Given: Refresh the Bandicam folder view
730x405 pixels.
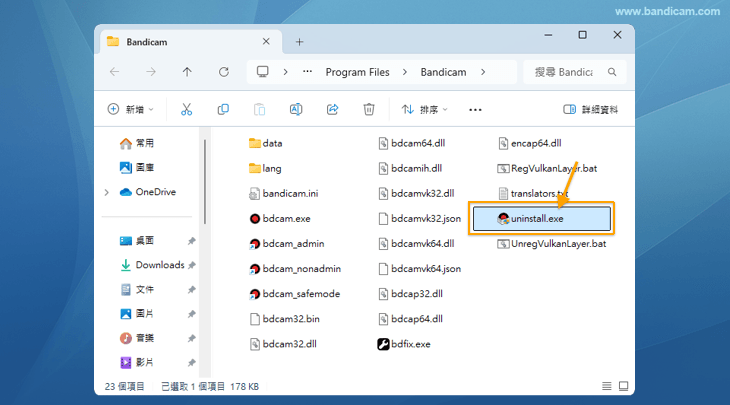Looking at the screenshot, I should pos(224,72).
